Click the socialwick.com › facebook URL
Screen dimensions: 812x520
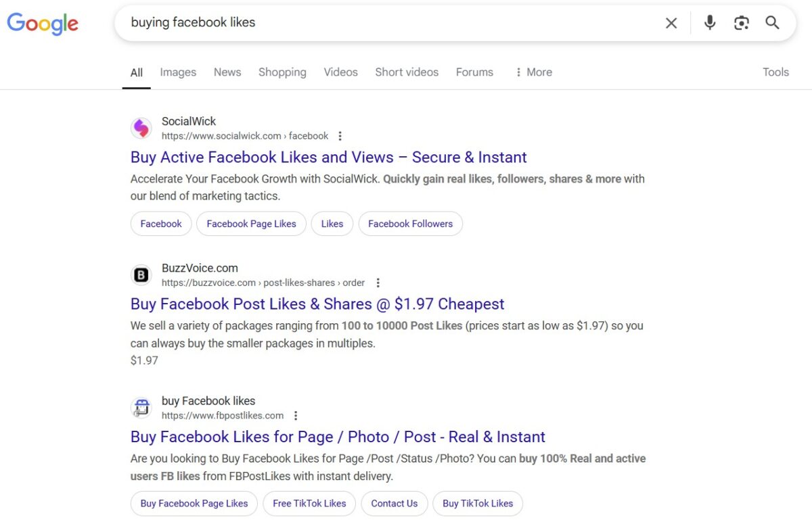[245, 136]
